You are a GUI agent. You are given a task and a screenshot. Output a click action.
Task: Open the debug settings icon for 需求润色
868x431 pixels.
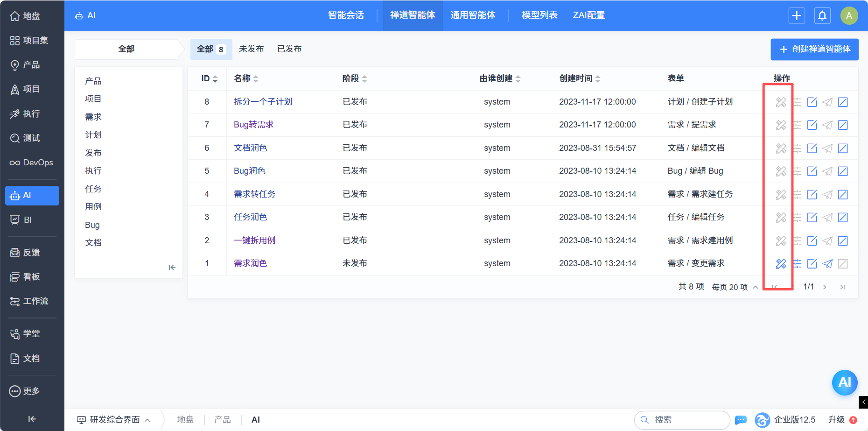coord(797,264)
